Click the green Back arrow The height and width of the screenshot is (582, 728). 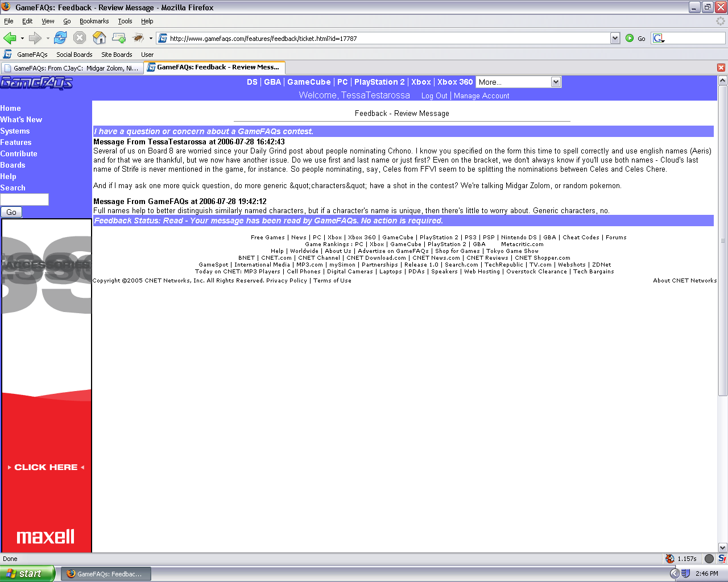point(10,38)
